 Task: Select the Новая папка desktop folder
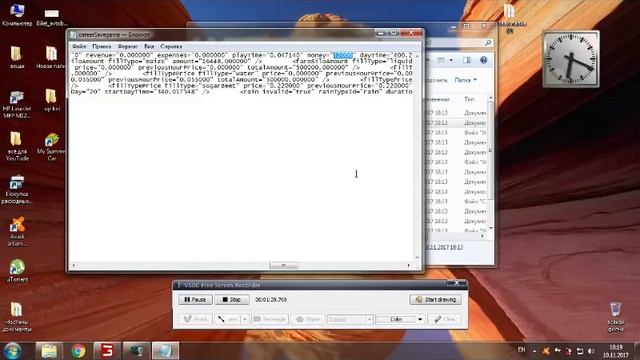pyautogui.click(x=51, y=57)
